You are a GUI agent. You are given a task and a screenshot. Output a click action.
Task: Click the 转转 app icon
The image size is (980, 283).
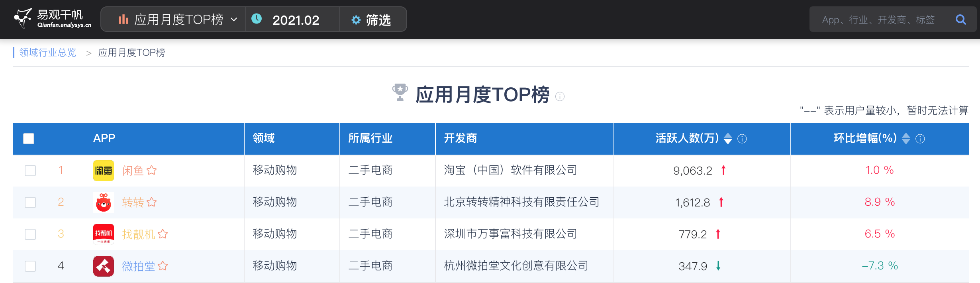[x=104, y=202]
